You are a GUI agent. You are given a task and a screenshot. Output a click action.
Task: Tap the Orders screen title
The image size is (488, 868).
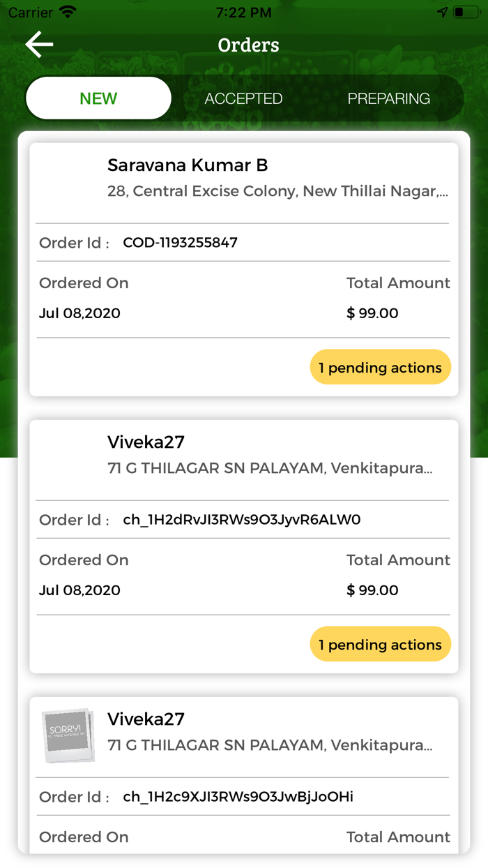(248, 45)
